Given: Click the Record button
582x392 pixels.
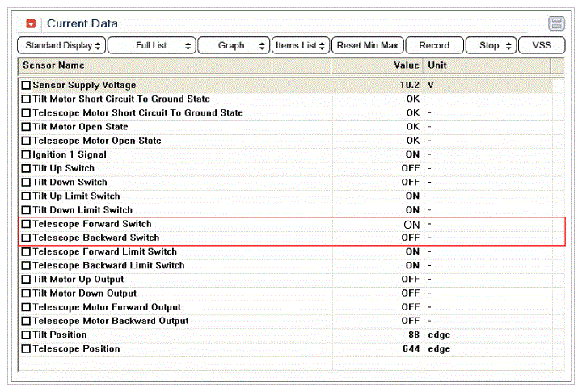Looking at the screenshot, I should (434, 45).
